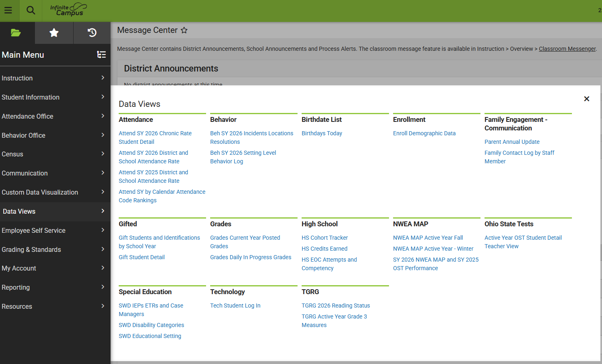Open Classroom Messenger link
This screenshot has width=602, height=364.
click(x=567, y=49)
